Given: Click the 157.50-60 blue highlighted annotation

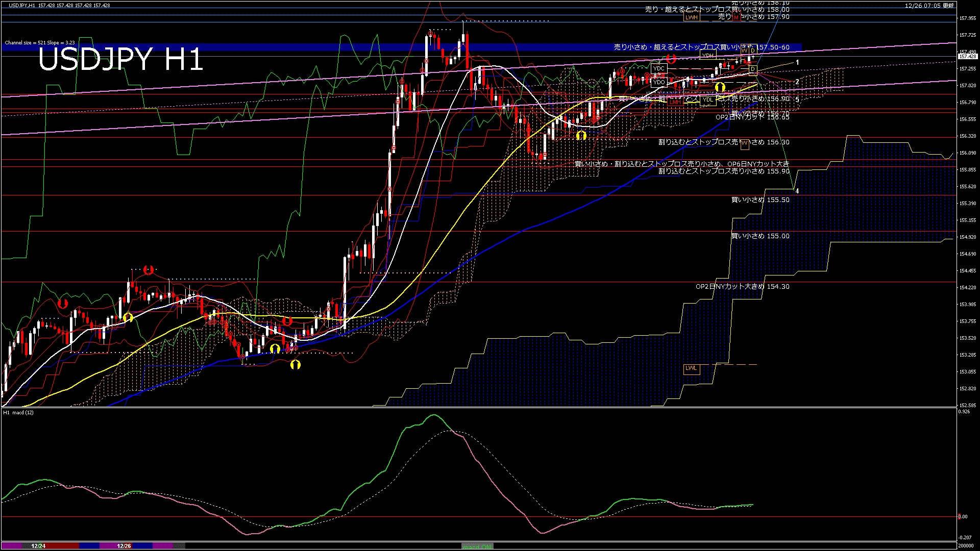Looking at the screenshot, I should pyautogui.click(x=701, y=47).
